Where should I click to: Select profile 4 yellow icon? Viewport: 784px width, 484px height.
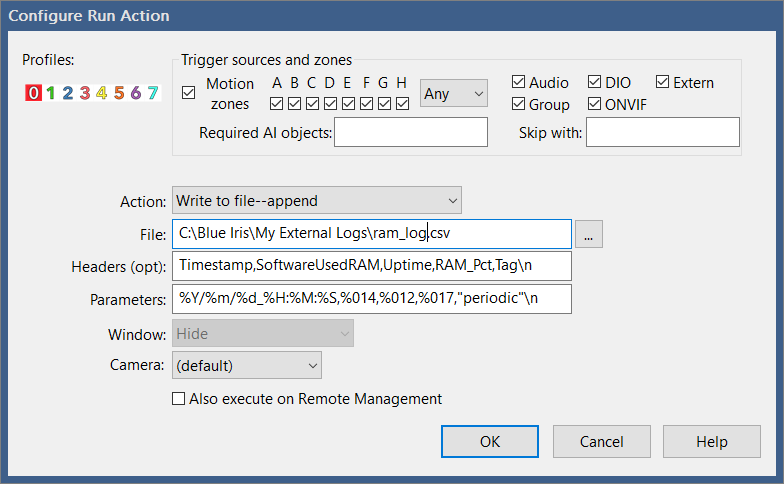(x=102, y=92)
